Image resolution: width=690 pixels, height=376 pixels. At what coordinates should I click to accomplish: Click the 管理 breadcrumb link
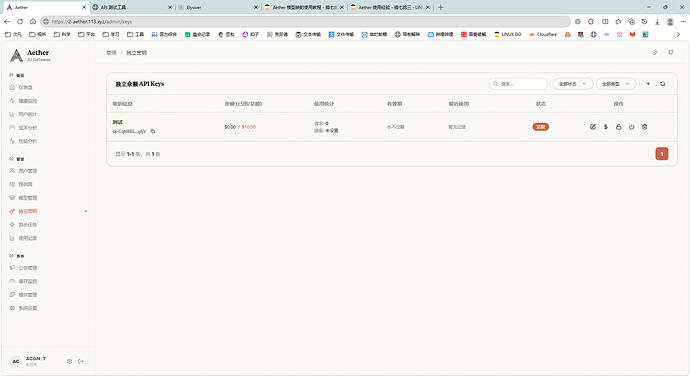[111, 53]
